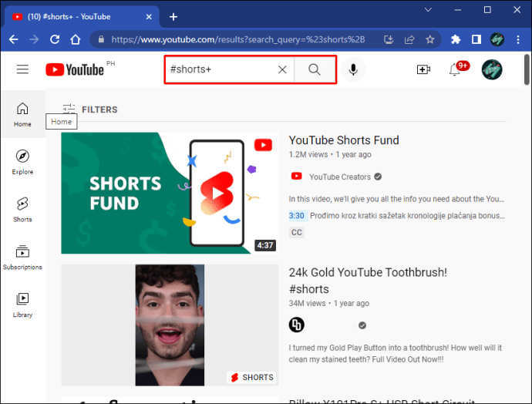Click the toothbrush video description text
The width and height of the screenshot is (532, 404).
(396, 353)
